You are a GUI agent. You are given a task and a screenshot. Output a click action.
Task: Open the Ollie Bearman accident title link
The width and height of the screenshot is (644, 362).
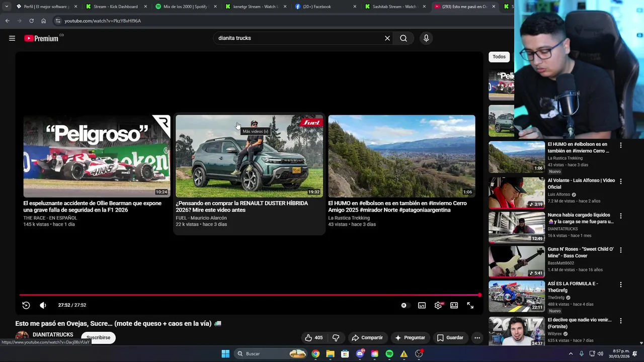[93, 207]
